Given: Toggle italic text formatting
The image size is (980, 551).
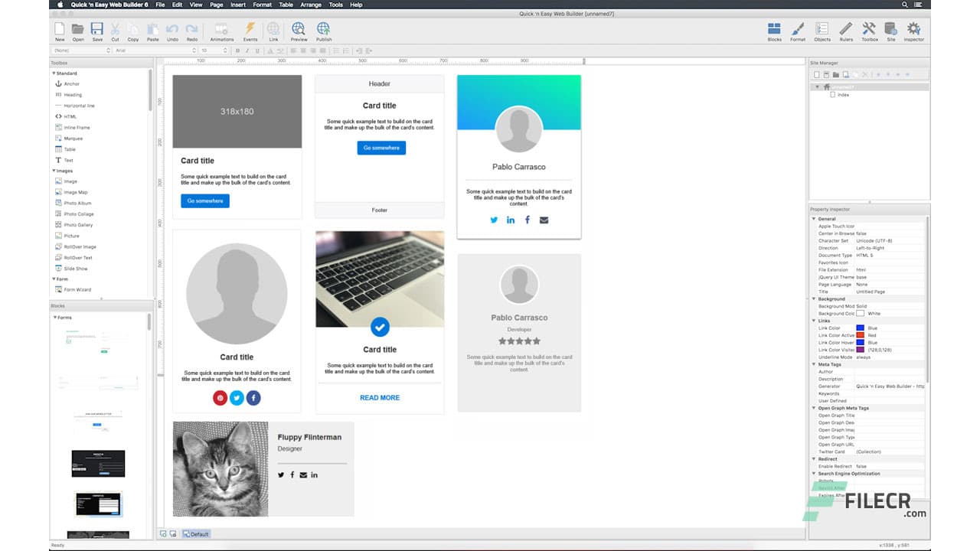Looking at the screenshot, I should (245, 51).
